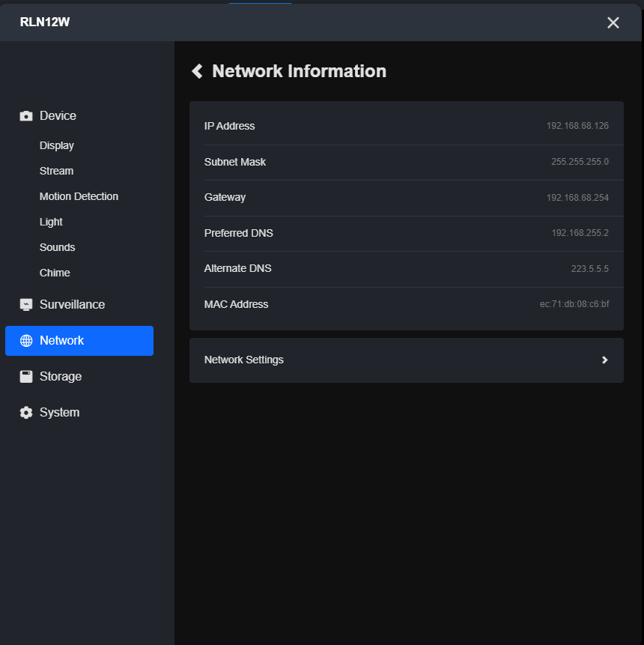
Task: Click the IP Address label
Action: point(229,126)
